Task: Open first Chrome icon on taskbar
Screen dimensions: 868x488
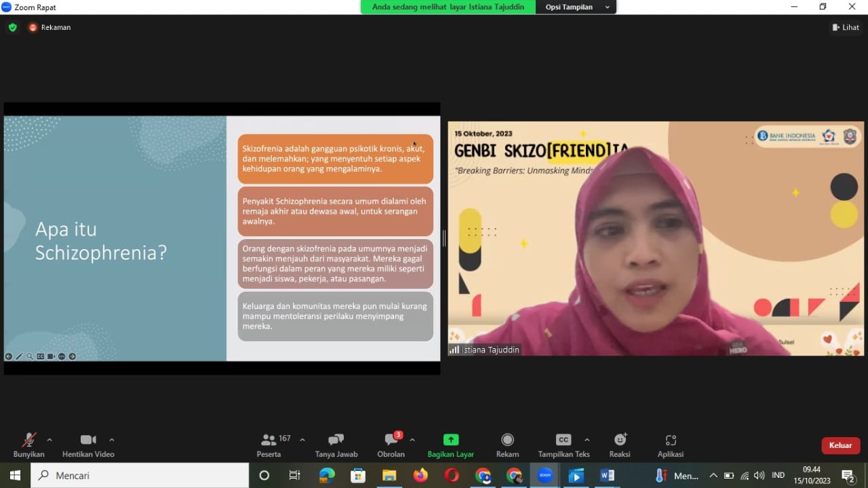Action: click(x=483, y=475)
